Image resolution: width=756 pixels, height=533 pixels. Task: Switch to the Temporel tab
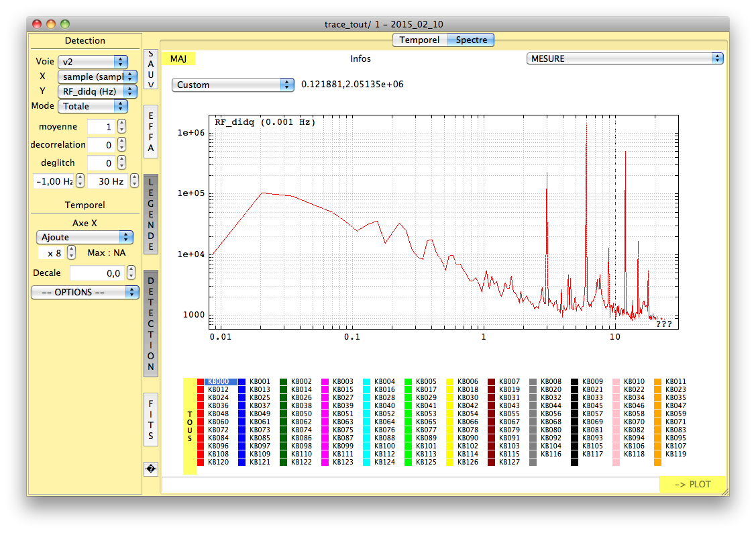[419, 40]
